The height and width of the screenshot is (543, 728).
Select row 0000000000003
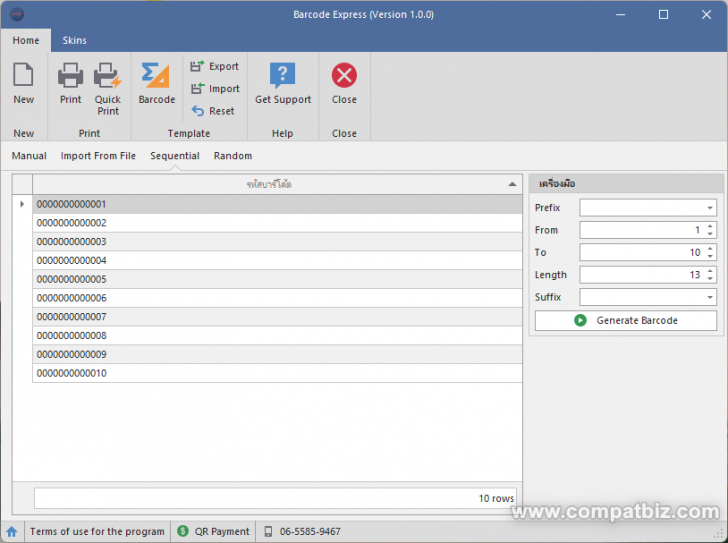pos(277,242)
